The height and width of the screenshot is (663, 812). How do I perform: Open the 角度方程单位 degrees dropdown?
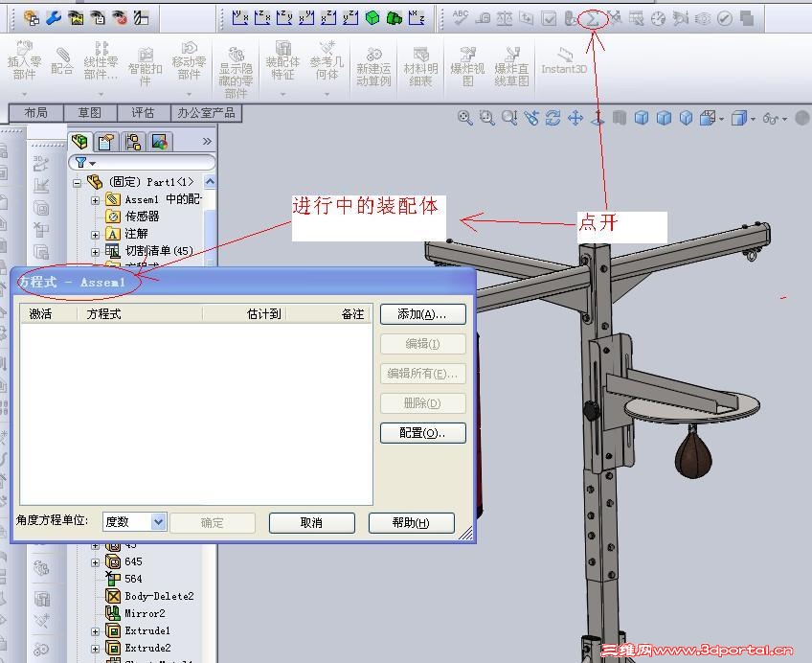click(x=158, y=521)
